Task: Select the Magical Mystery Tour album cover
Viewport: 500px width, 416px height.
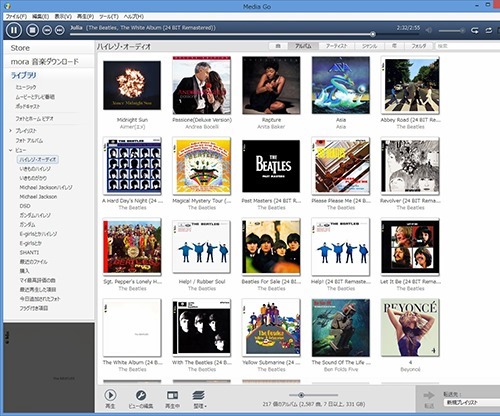Action: [x=202, y=166]
